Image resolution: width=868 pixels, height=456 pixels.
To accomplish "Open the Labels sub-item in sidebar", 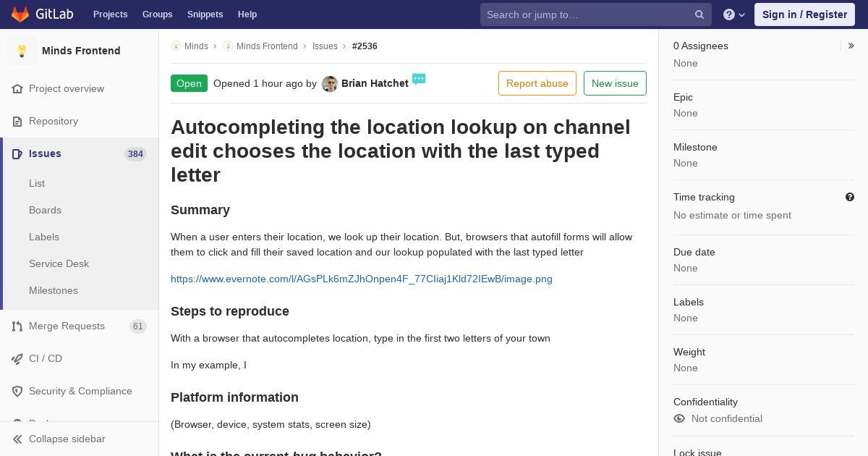I will (44, 237).
